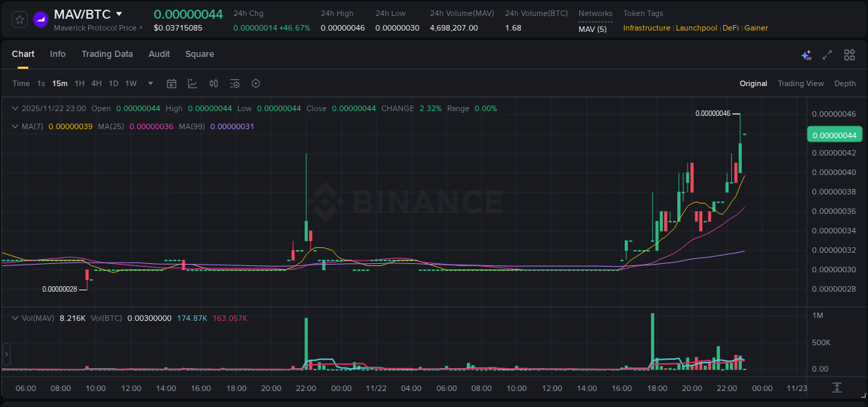This screenshot has height=407, width=868.
Task: Open the chart display settings icon
Action: (235, 83)
